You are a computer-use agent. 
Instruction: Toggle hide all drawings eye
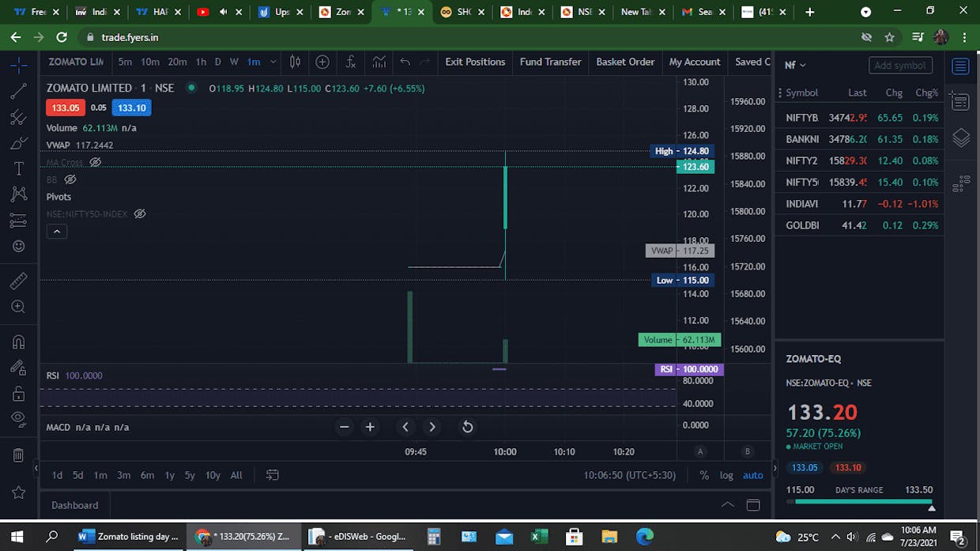pos(19,418)
